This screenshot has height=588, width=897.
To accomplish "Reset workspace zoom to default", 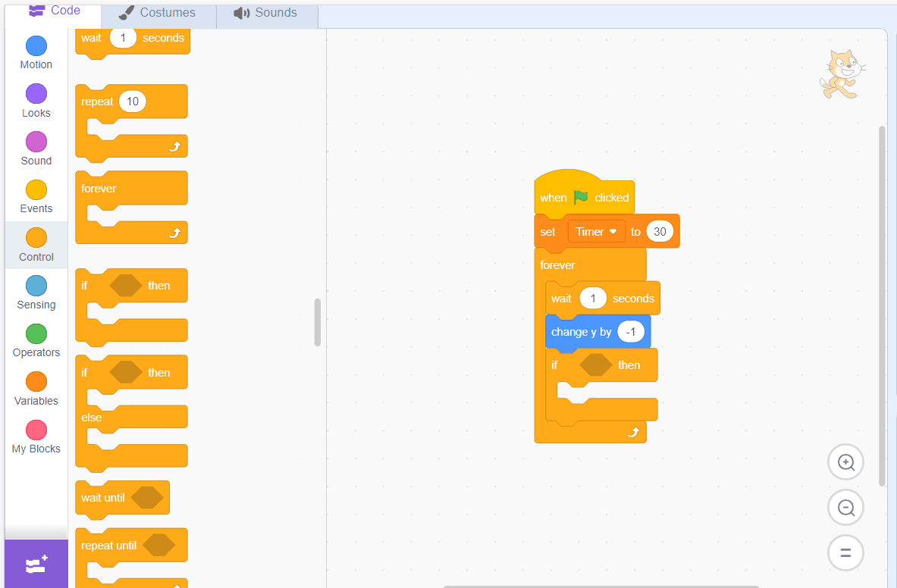I will 845,553.
